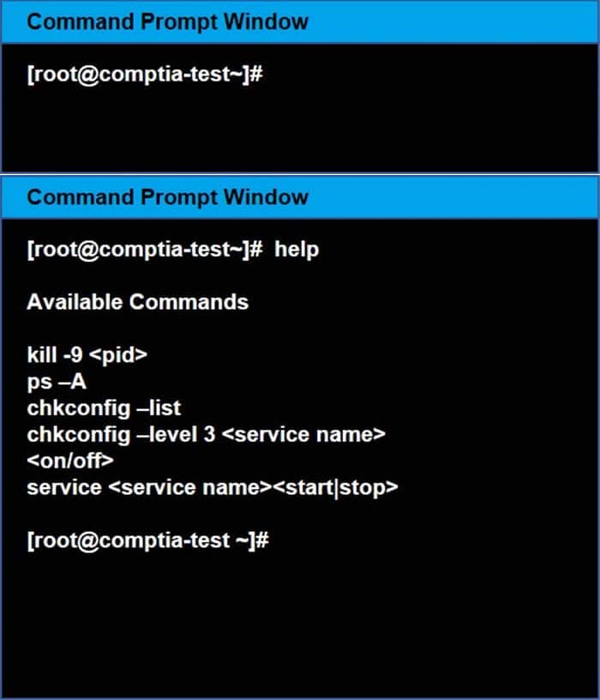
Task: Select the 'ps –A' command line
Action: pos(57,382)
